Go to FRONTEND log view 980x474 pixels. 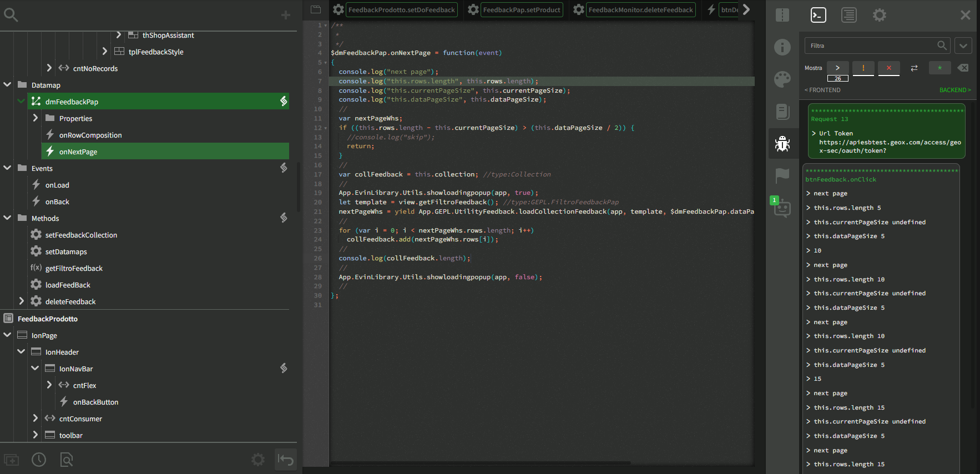click(822, 90)
